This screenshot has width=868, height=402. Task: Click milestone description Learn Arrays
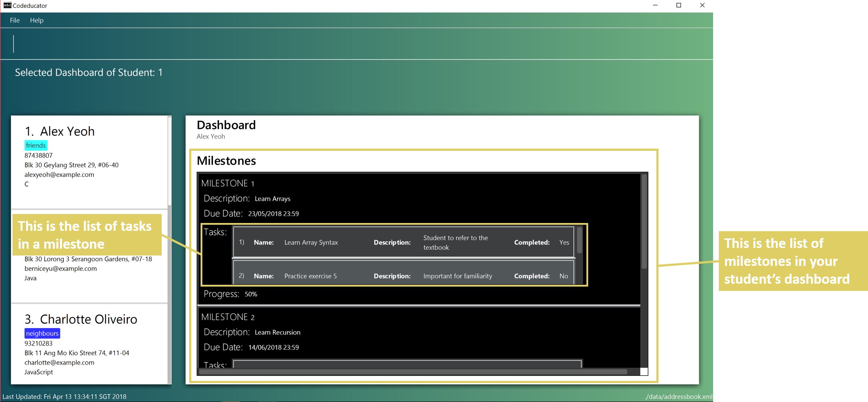273,199
